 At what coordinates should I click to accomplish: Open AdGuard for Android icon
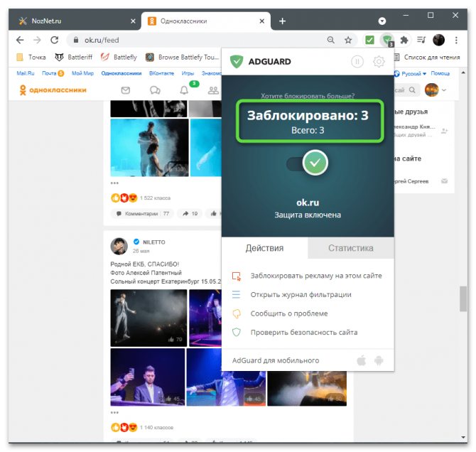click(379, 360)
